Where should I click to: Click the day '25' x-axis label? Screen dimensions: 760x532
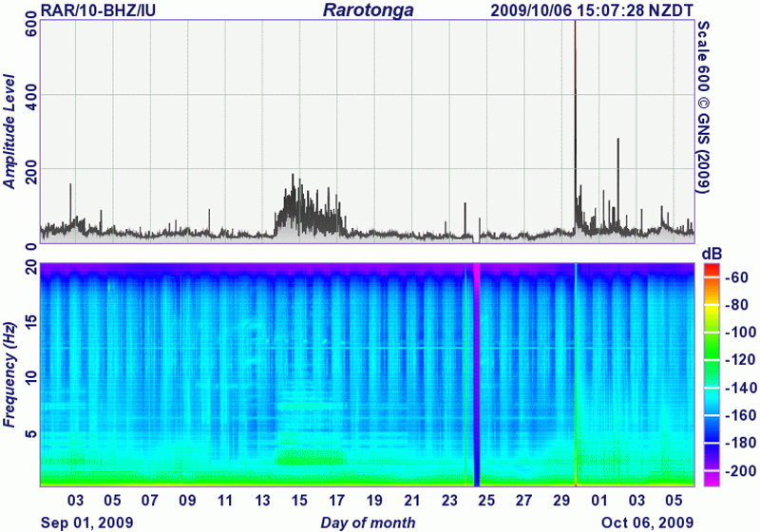pos(486,500)
